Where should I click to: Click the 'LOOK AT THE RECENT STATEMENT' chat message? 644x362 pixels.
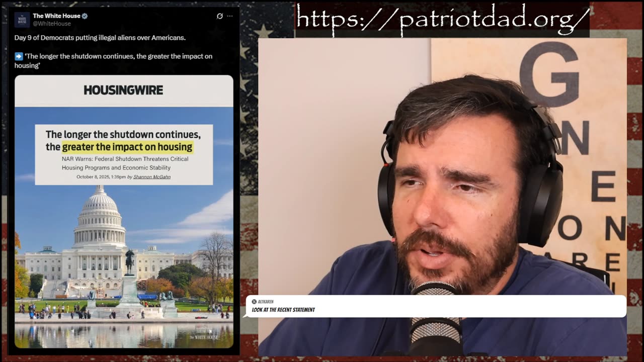283,310
